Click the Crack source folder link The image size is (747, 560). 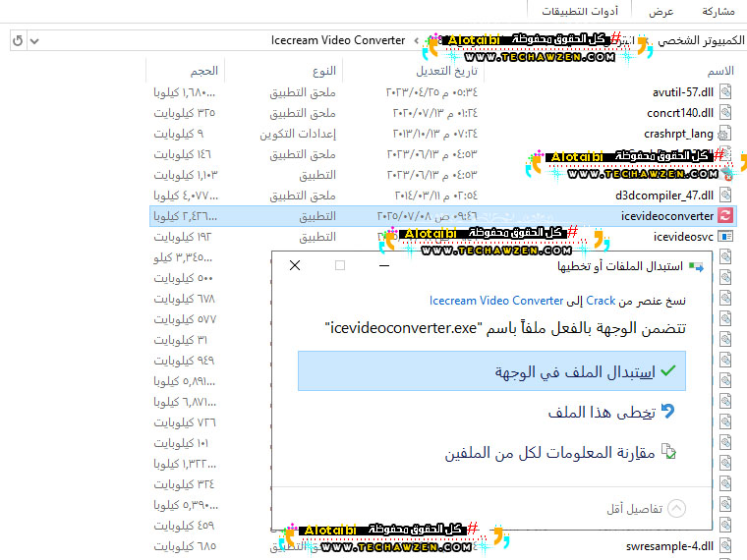(601, 301)
